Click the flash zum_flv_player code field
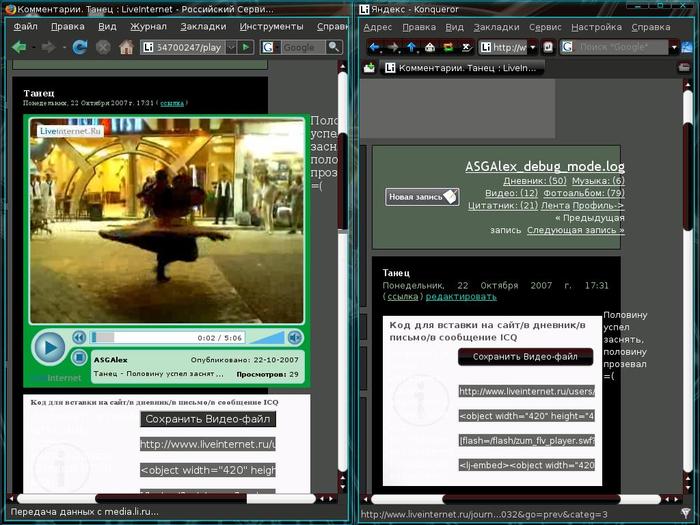Image resolution: width=700 pixels, height=525 pixels. (526, 441)
